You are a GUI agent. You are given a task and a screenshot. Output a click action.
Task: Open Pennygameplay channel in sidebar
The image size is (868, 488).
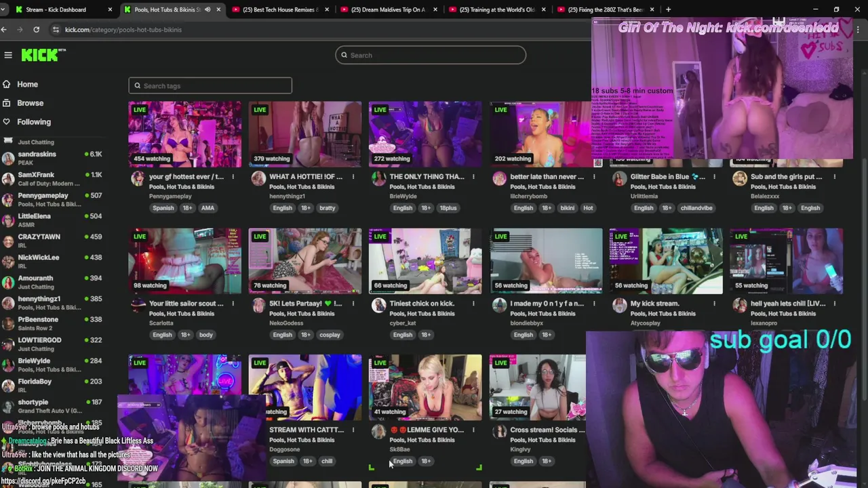tap(52, 199)
